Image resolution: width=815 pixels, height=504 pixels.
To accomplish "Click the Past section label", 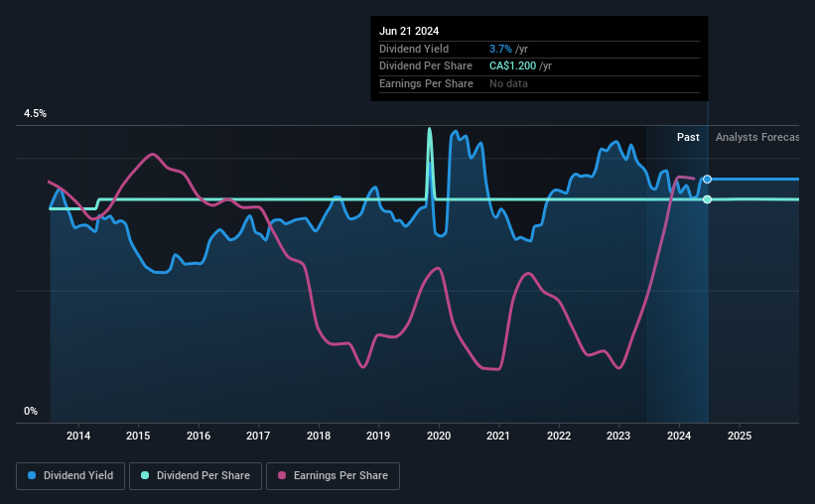I will point(688,137).
